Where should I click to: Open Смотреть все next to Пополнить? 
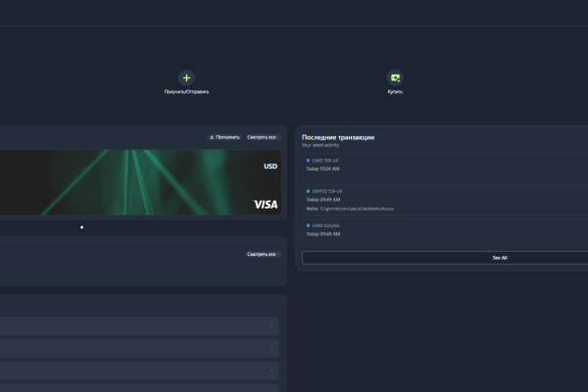(x=263, y=137)
